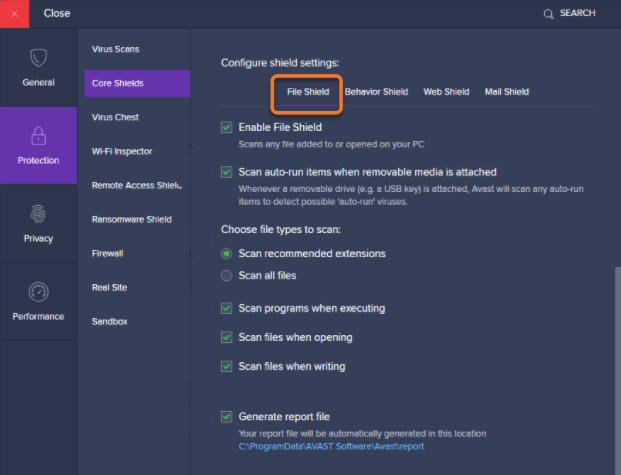Image resolution: width=621 pixels, height=475 pixels.
Task: Open Virus Scans settings
Action: coord(116,49)
